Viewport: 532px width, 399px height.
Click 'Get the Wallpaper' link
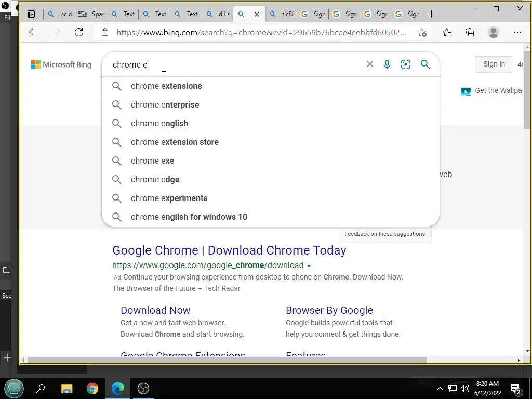pos(493,90)
